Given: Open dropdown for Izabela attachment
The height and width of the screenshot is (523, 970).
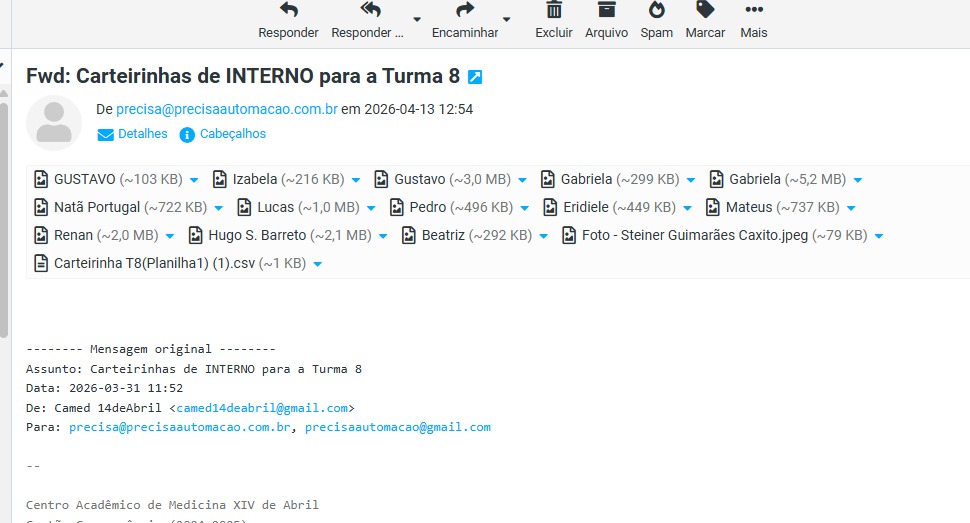Looking at the screenshot, I should pyautogui.click(x=355, y=180).
